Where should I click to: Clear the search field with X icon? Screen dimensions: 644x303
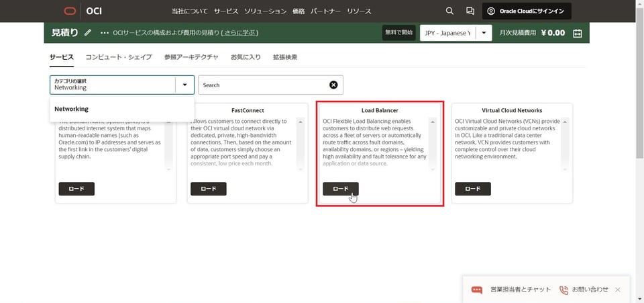click(x=333, y=85)
